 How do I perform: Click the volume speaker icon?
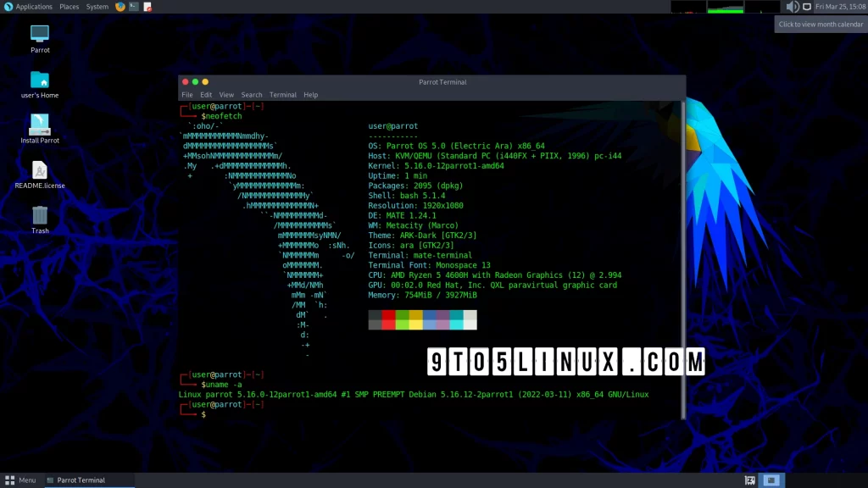click(792, 7)
